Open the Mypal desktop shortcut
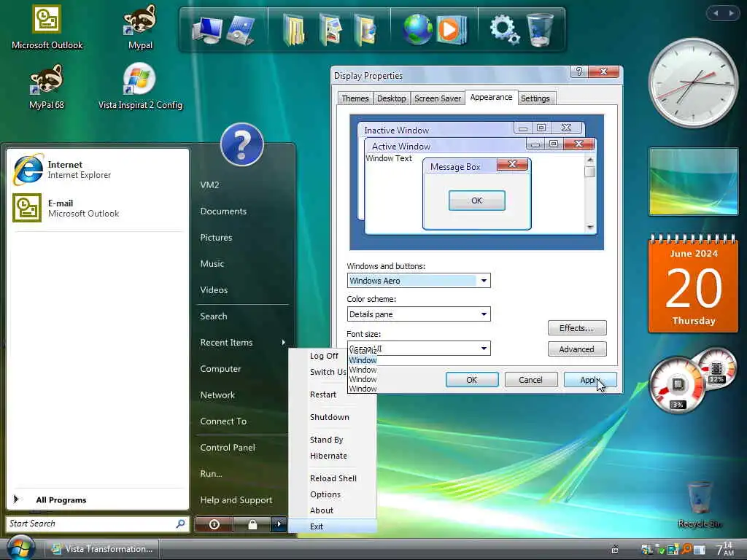747x560 pixels. click(139, 27)
